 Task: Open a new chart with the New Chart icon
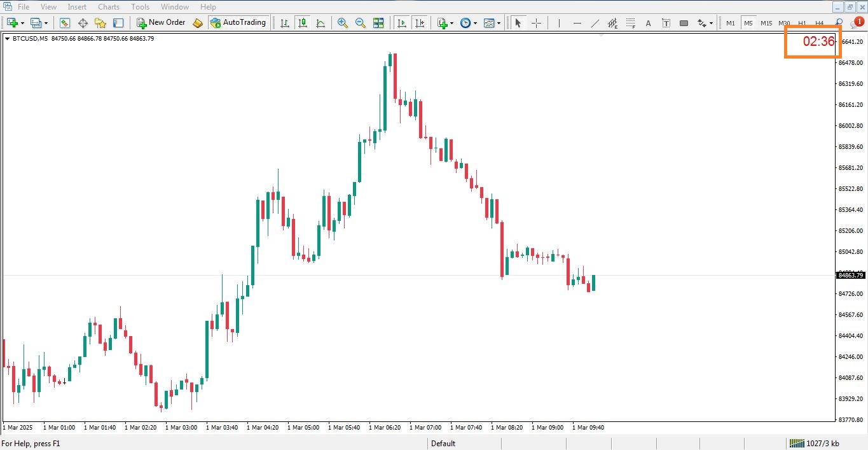pyautogui.click(x=12, y=23)
